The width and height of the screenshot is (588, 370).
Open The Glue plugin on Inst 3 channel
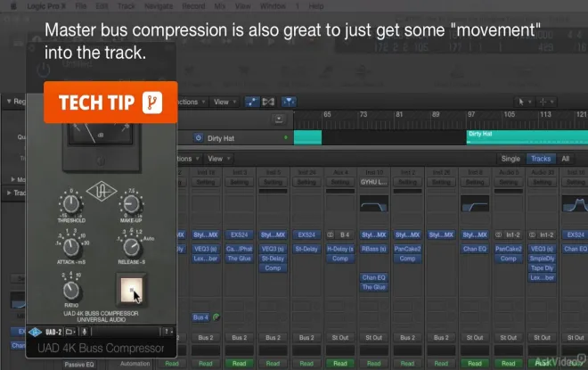click(x=240, y=259)
